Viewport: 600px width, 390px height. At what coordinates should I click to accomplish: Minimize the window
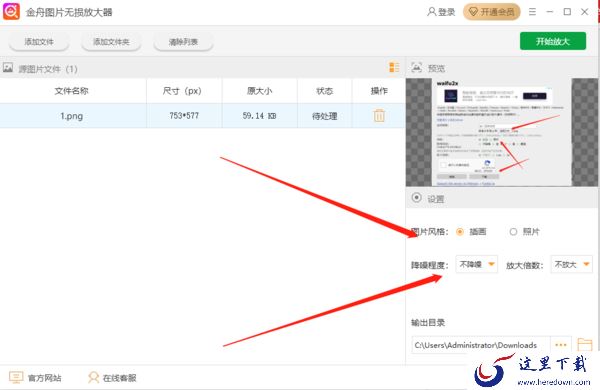[x=550, y=12]
